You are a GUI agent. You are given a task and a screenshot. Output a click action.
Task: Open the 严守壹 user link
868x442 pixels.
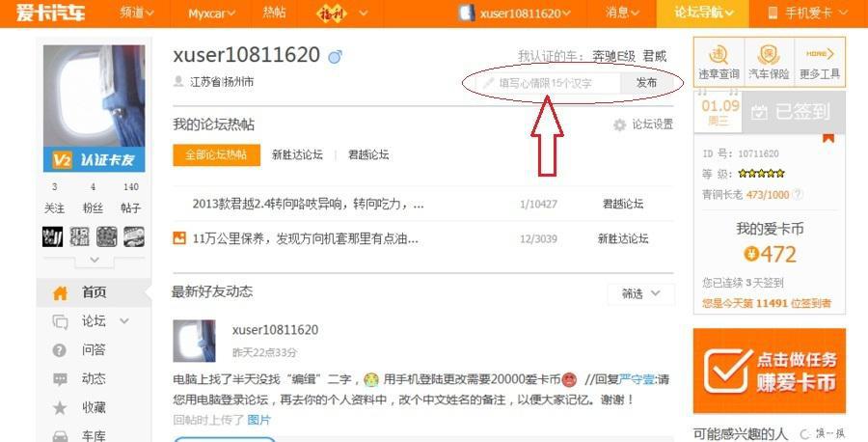click(x=637, y=380)
